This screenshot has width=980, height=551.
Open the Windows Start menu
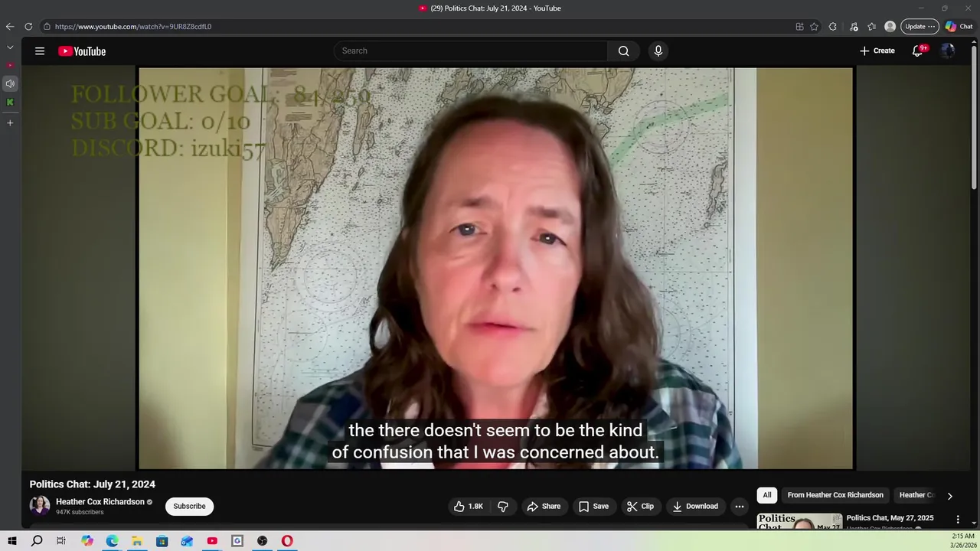[x=12, y=541]
